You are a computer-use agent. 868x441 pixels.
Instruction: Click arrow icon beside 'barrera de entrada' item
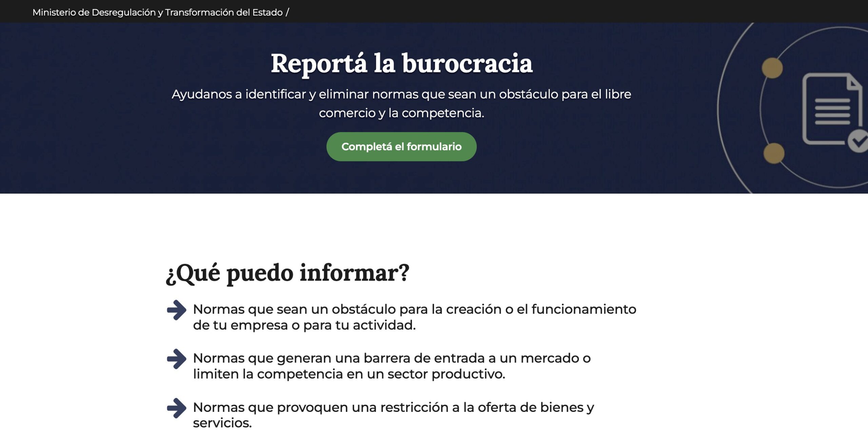pos(177,359)
